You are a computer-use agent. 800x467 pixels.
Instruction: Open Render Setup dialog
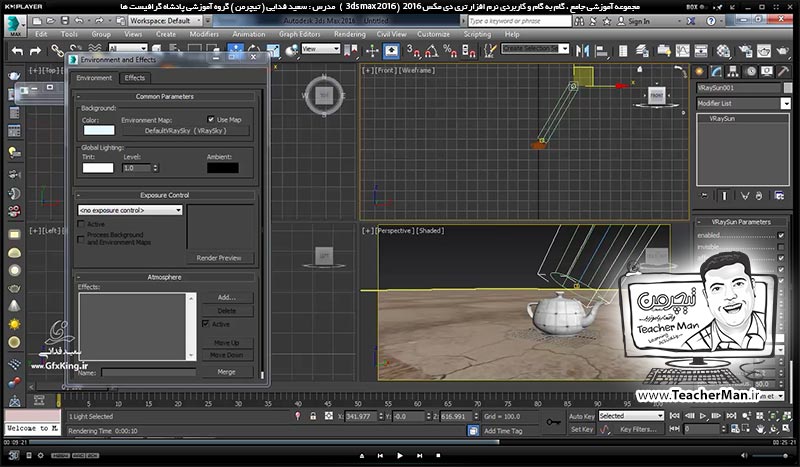(x=745, y=50)
